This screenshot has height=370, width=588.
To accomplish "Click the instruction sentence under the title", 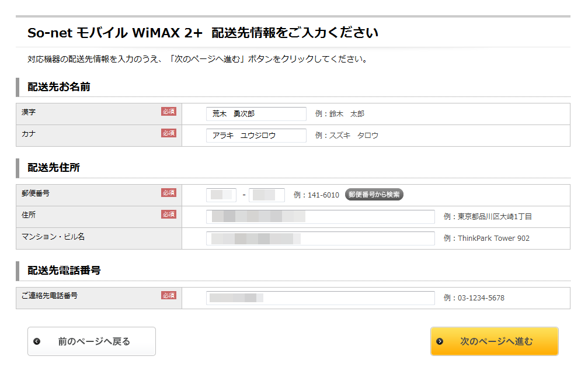I will (x=199, y=59).
